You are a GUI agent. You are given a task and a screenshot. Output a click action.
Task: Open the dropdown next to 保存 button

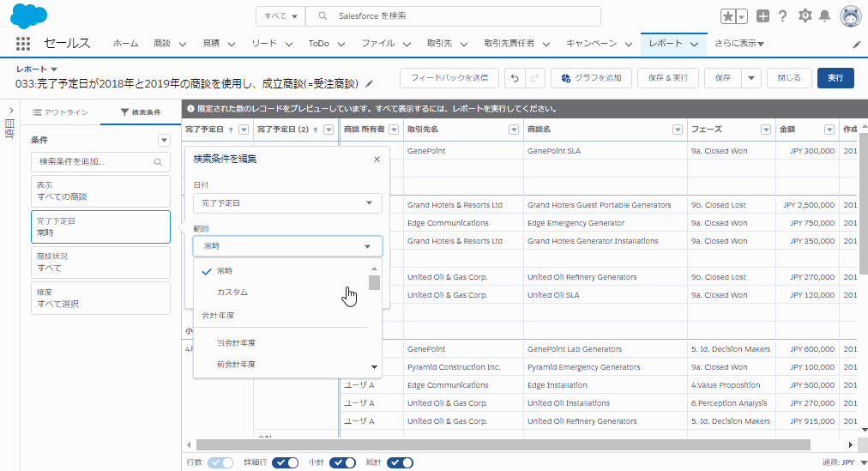[x=751, y=78]
